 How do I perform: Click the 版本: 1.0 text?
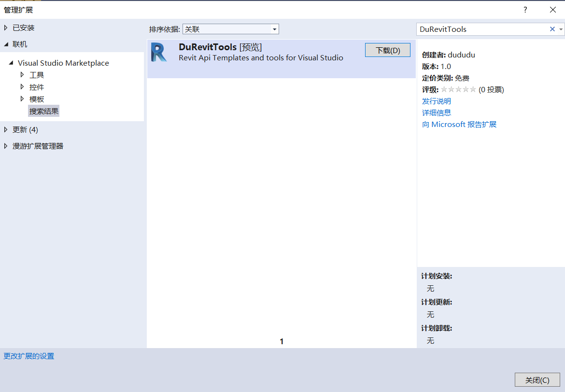pos(437,67)
